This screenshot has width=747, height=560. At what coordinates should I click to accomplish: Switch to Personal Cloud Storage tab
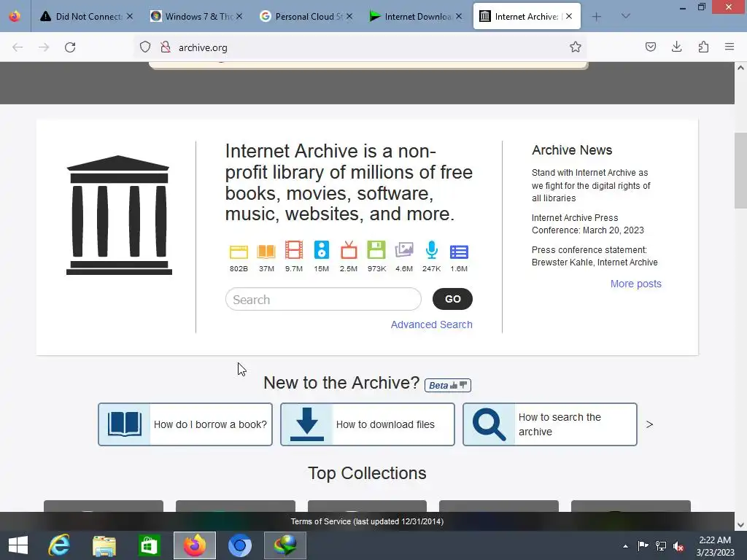pyautogui.click(x=307, y=17)
